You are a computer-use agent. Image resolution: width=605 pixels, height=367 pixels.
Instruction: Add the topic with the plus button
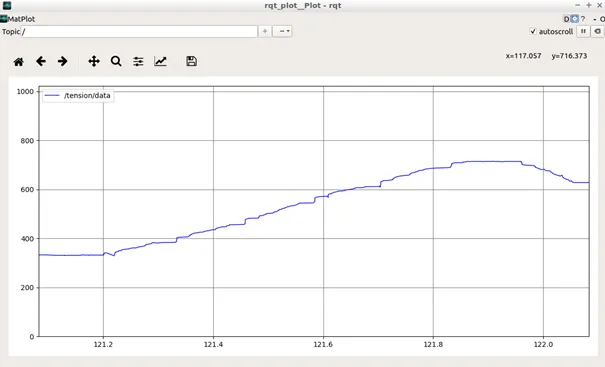[265, 31]
